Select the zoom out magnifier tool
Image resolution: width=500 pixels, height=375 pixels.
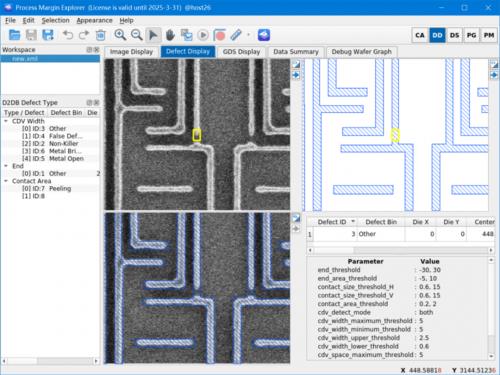pos(137,35)
